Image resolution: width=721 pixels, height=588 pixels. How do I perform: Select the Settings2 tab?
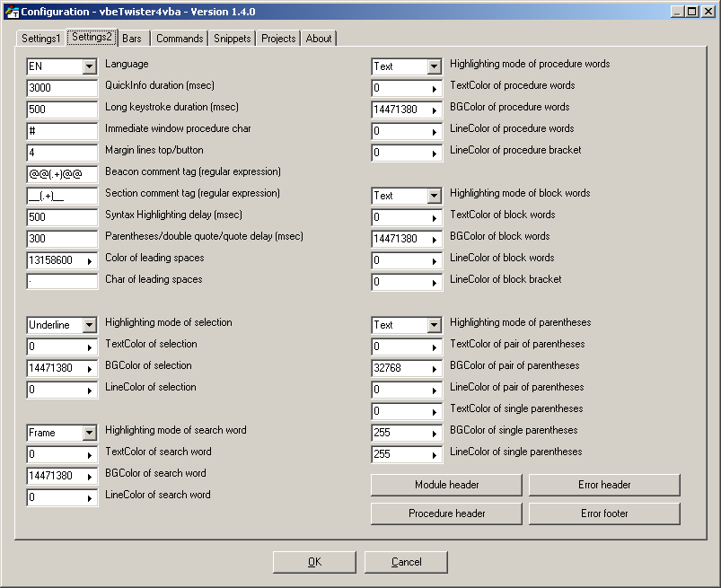92,37
